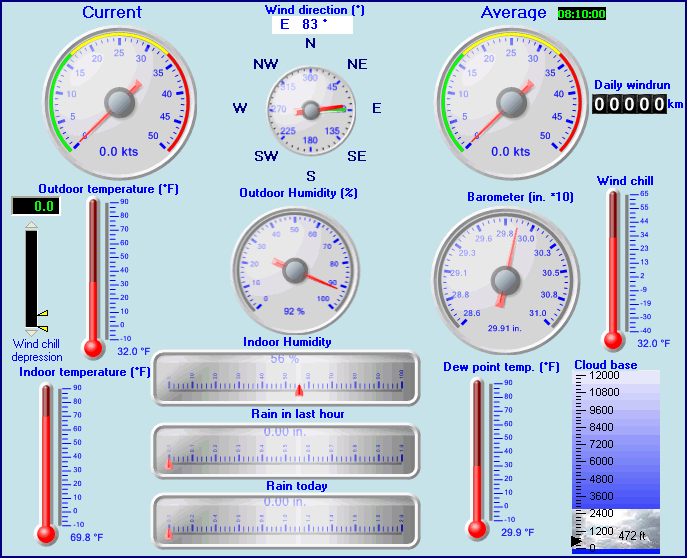The image size is (687, 558).
Task: Click the Barometer gauge dial
Action: (x=506, y=280)
